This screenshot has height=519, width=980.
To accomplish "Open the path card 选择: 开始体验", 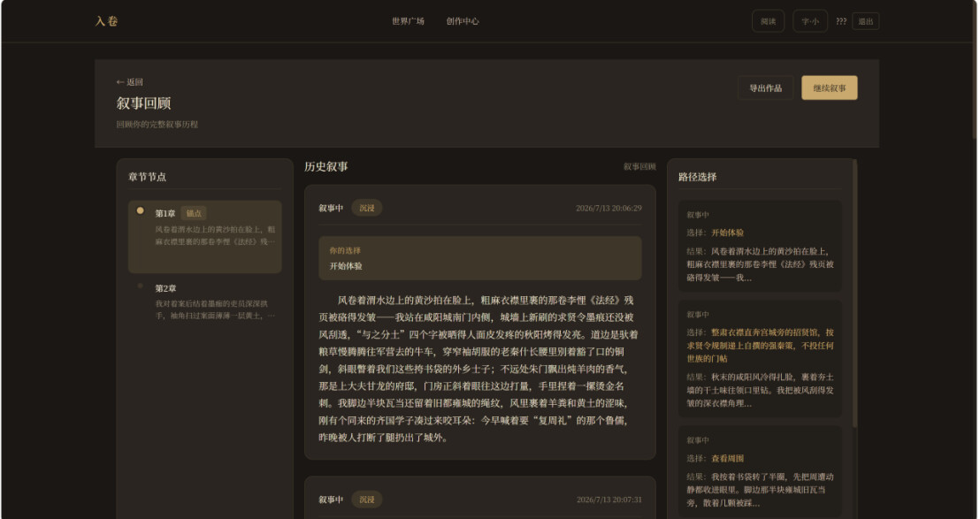I will [760, 246].
